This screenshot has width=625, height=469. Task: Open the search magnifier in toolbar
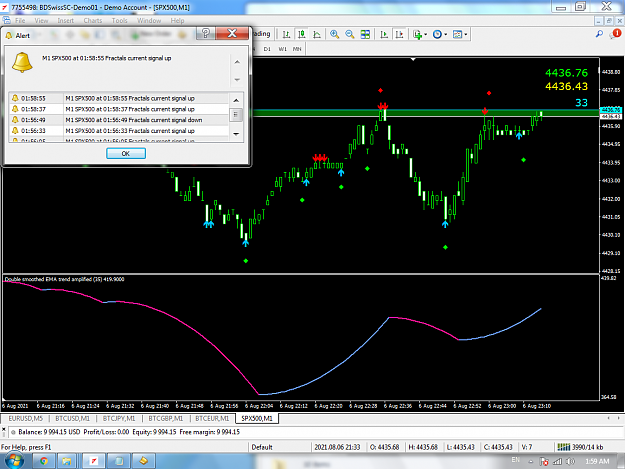pyautogui.click(x=599, y=34)
